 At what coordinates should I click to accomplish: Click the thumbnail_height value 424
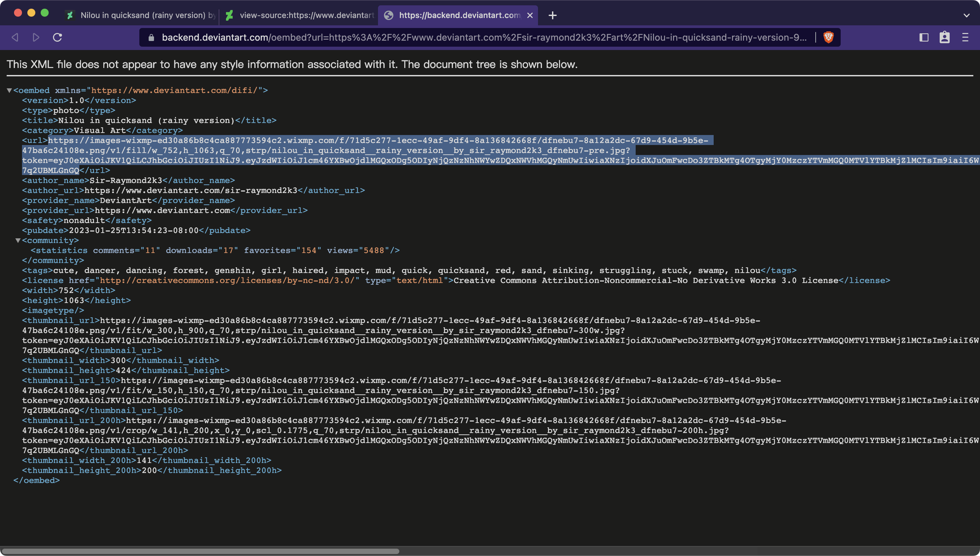[x=123, y=370]
